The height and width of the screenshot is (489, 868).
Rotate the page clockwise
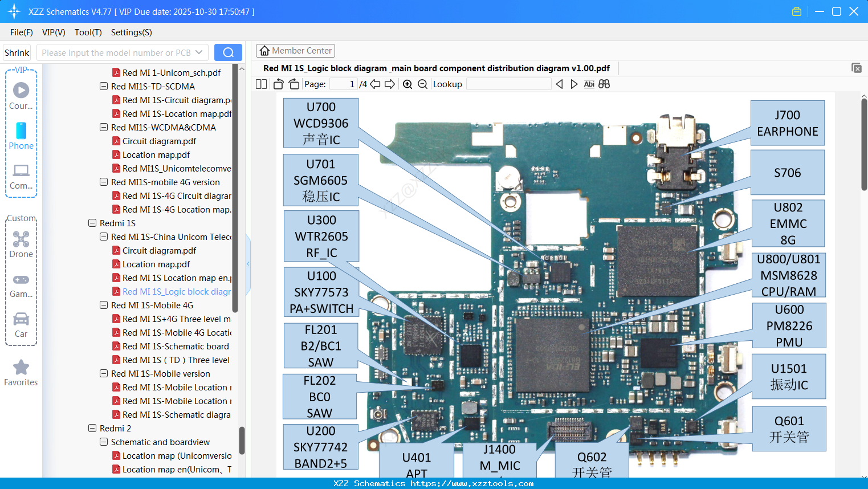tap(293, 84)
